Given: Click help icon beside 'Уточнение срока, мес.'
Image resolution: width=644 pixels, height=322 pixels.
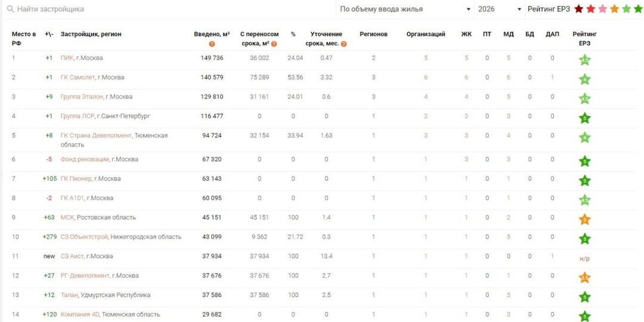Looking at the screenshot, I should pos(344,44).
